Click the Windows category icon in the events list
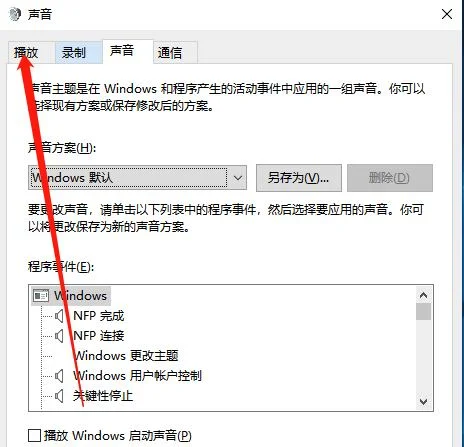Viewport: 464px width, 447px height. point(41,296)
